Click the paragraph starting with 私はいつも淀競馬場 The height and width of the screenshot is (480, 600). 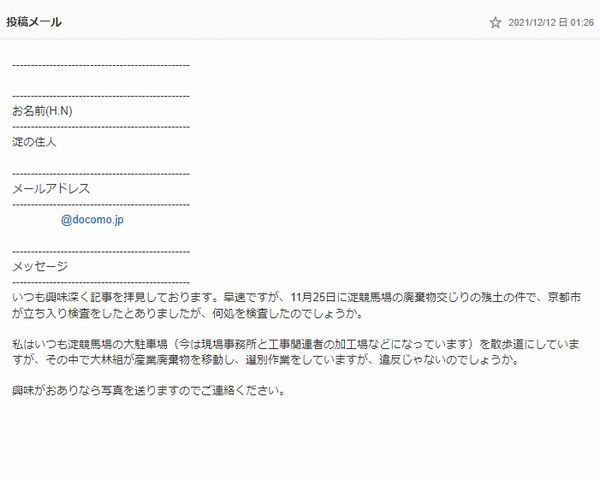click(x=296, y=352)
